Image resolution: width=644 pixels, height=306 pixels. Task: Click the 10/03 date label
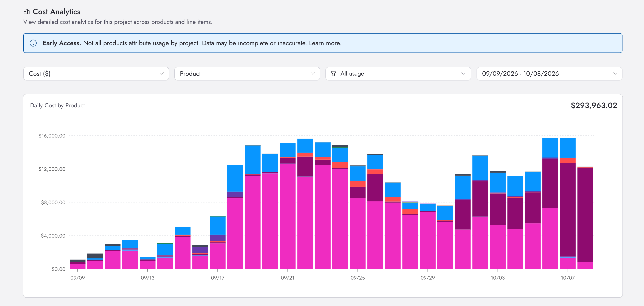pyautogui.click(x=497, y=278)
